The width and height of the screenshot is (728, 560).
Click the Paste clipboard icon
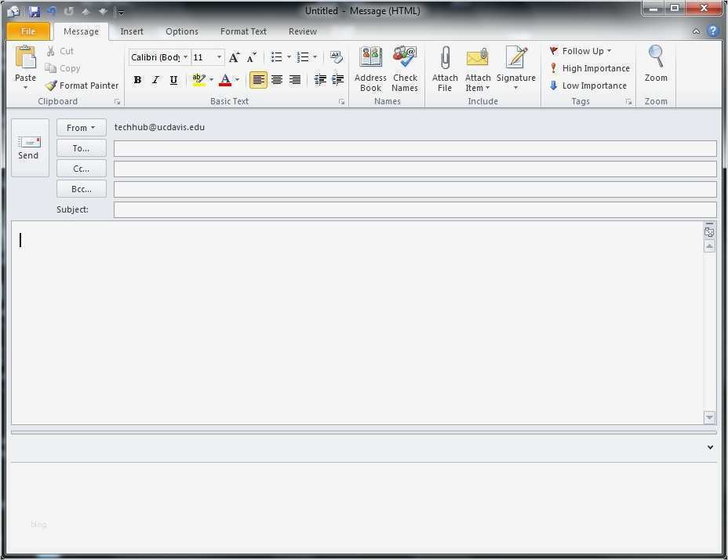(26, 57)
